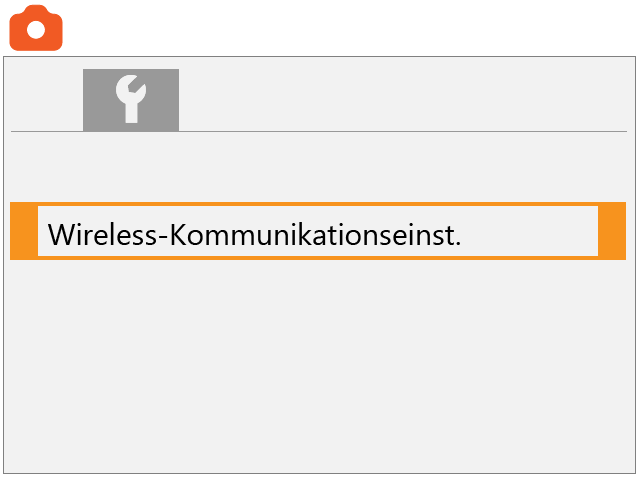The height and width of the screenshot is (480, 640).
Task: Click the white wrench symbol
Action: (x=131, y=99)
